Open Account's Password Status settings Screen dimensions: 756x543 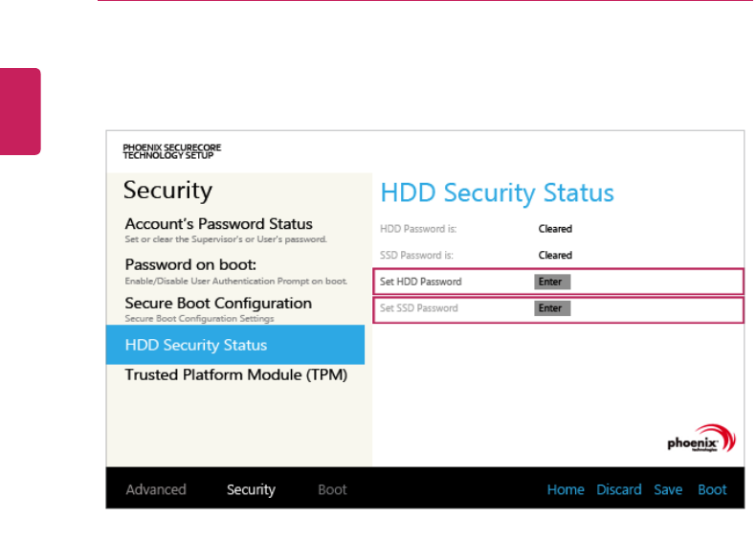pos(218,224)
